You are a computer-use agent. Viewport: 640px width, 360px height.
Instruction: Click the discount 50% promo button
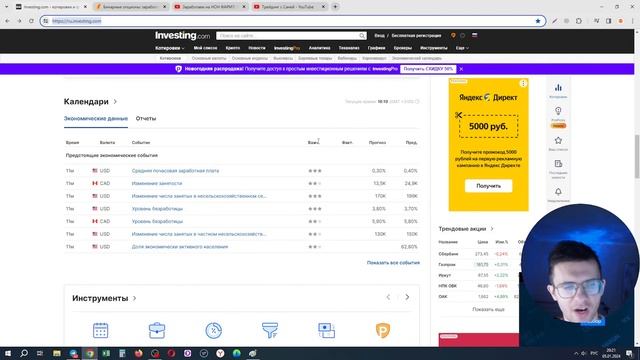(x=428, y=69)
